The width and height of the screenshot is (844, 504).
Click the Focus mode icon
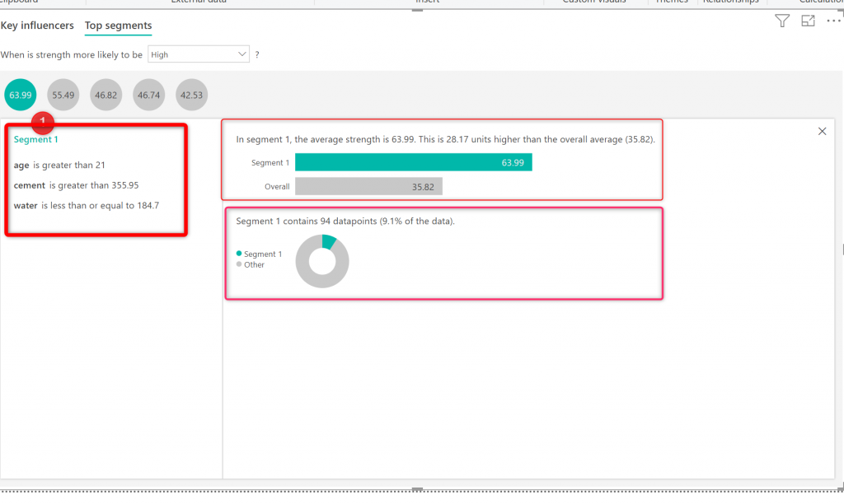pyautogui.click(x=808, y=21)
